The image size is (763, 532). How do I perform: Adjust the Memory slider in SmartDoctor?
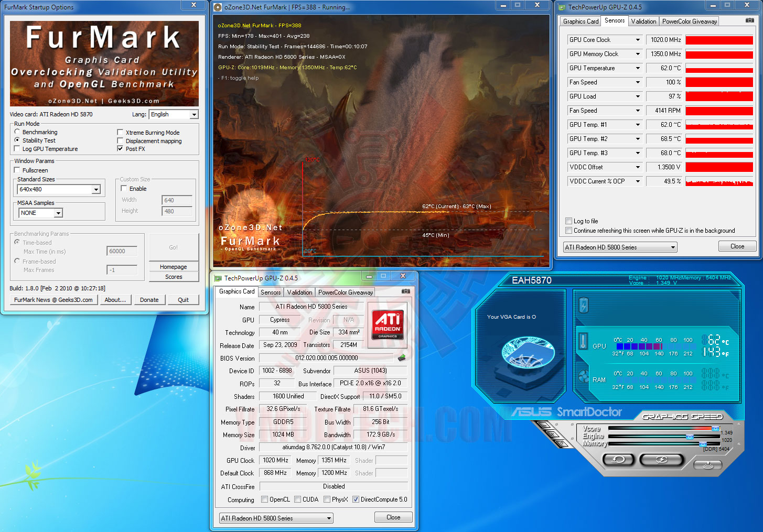coord(703,443)
